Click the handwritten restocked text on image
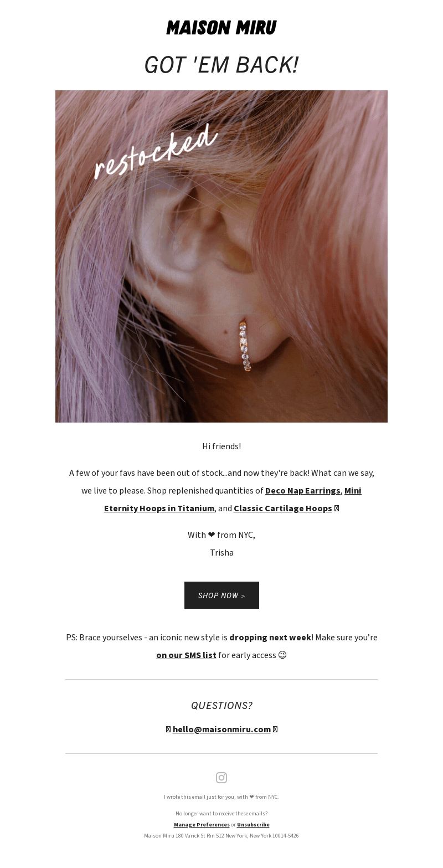This screenshot has height=868, width=443. click(156, 151)
